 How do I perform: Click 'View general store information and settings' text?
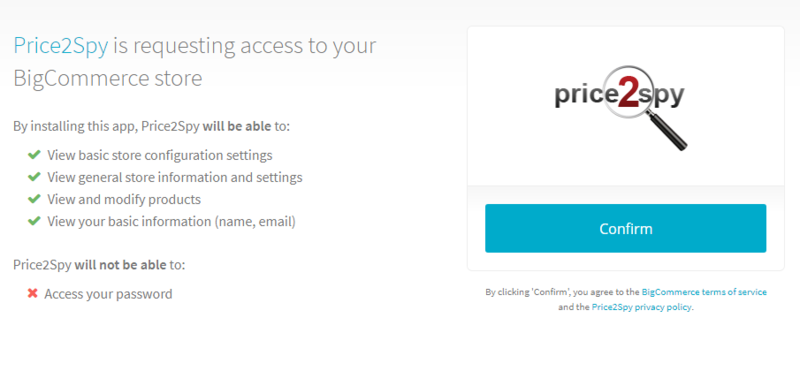(175, 177)
